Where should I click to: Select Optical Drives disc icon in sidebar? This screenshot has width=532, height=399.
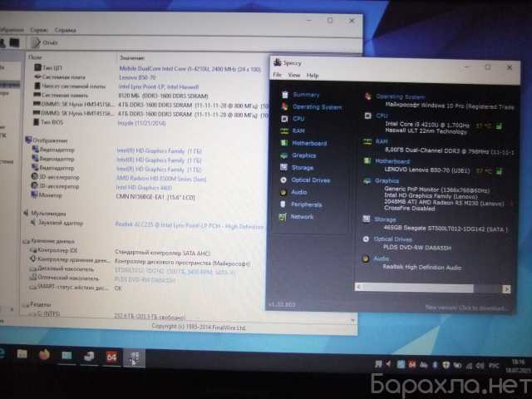[283, 180]
